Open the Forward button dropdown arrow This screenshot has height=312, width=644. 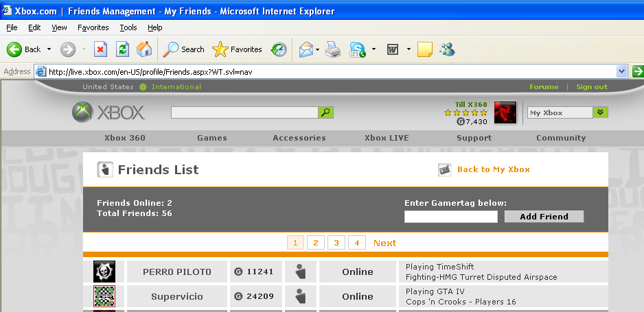[x=84, y=49]
